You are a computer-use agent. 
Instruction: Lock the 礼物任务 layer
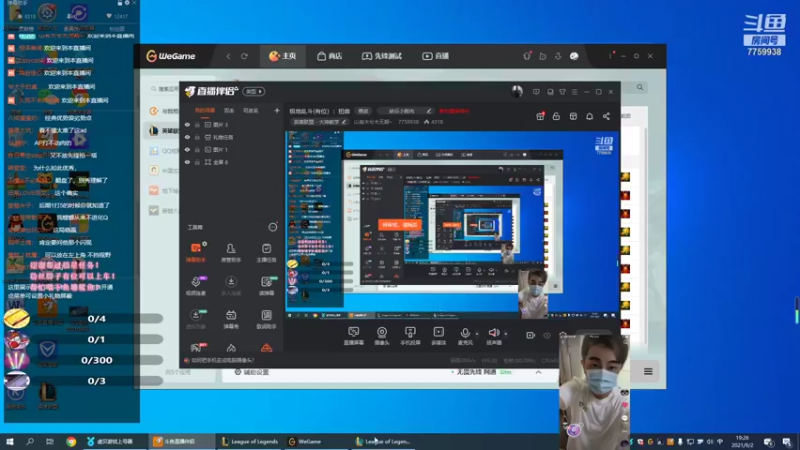point(197,137)
